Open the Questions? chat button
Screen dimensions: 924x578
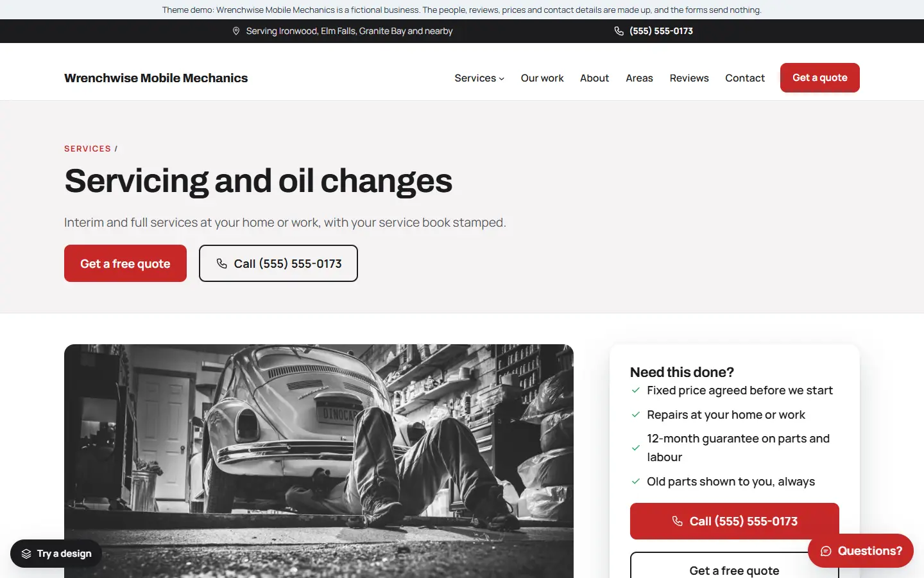(x=860, y=551)
